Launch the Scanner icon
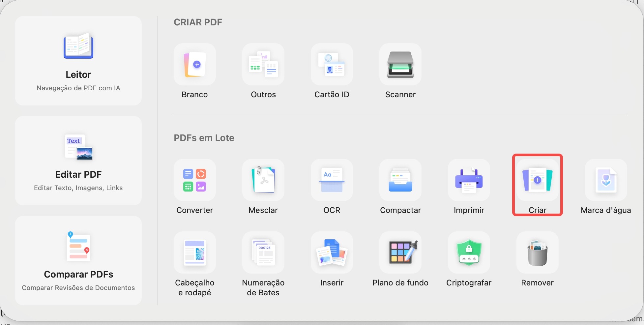Screen dimensions: 644x325 click(x=400, y=64)
